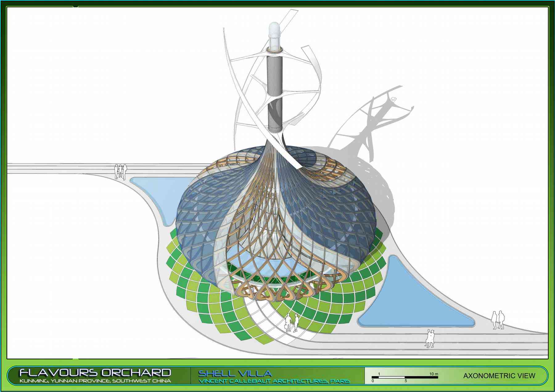This screenshot has width=555, height=392.
Task: Select the SHELL VILLA heading
Action: coord(235,374)
